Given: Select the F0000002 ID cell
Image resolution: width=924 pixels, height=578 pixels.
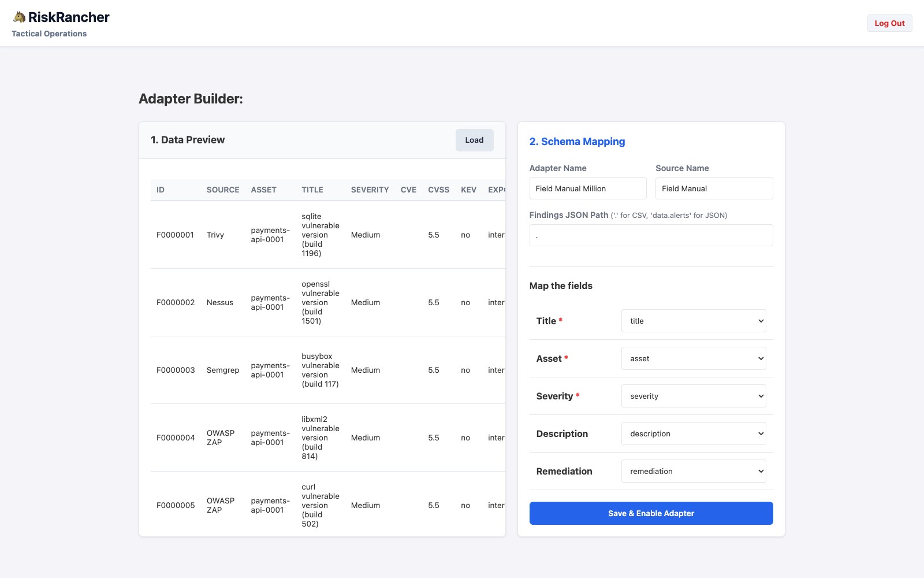Looking at the screenshot, I should coord(176,302).
